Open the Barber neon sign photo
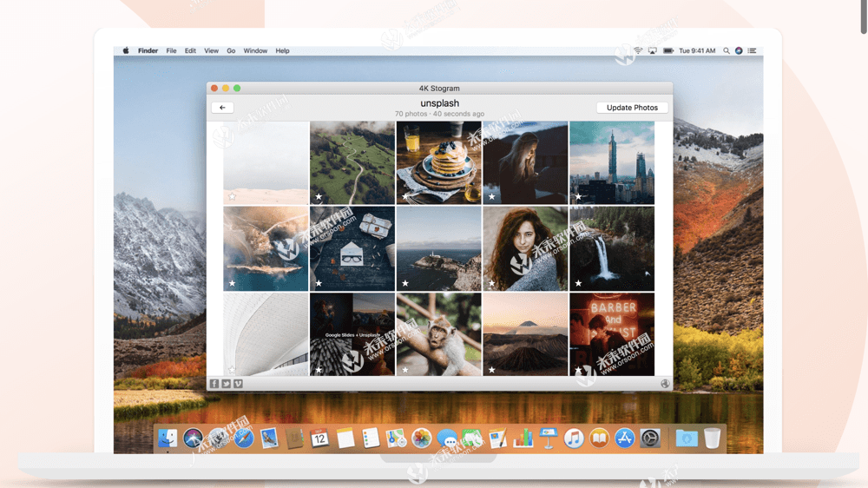The image size is (868, 488). 612,334
